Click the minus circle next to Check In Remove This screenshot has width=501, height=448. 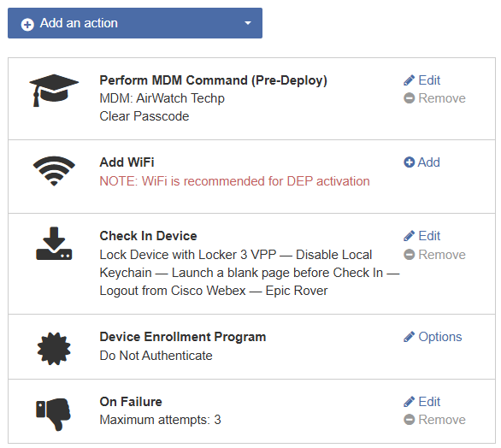click(410, 255)
